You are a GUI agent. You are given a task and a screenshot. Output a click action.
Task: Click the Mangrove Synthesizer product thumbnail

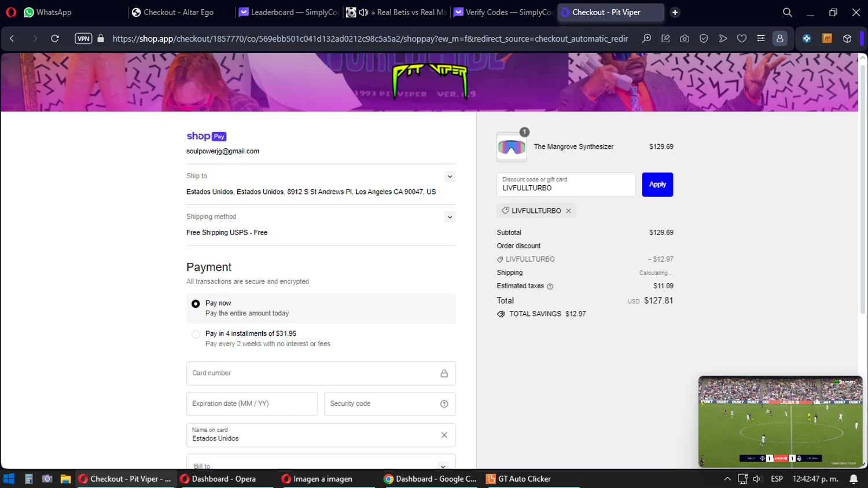(x=512, y=147)
